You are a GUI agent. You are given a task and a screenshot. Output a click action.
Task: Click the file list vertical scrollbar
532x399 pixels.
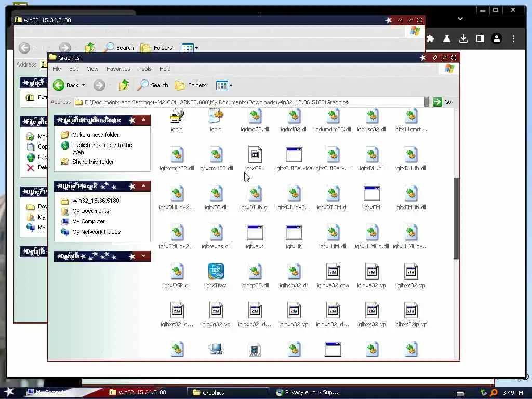click(456, 218)
